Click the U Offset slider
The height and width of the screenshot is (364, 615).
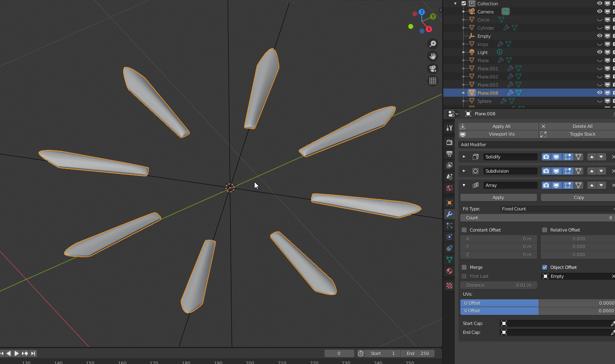click(537, 303)
